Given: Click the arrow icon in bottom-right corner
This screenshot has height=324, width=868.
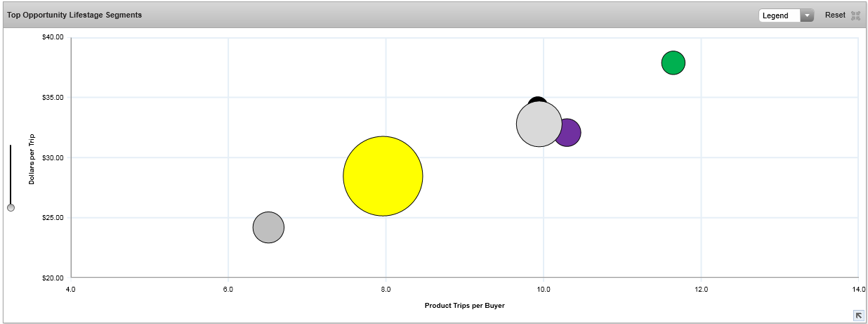Looking at the screenshot, I should click(858, 316).
